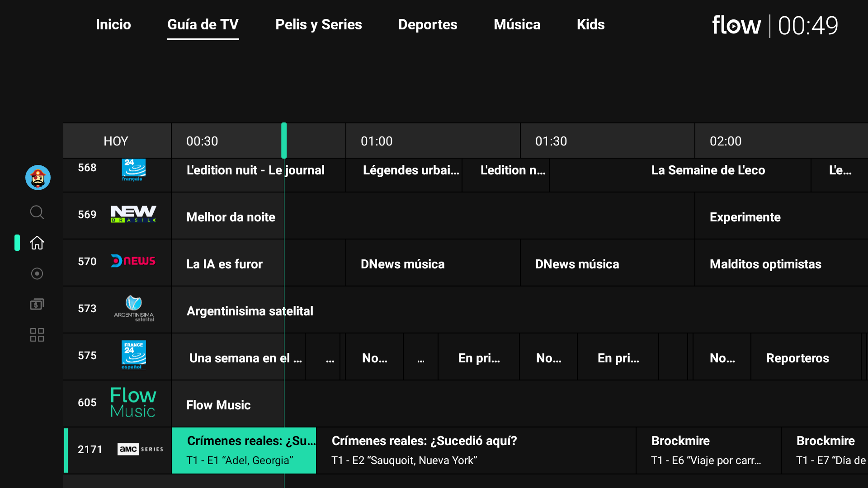Select the AMC Series channel logo
The image size is (868, 488).
click(x=140, y=449)
